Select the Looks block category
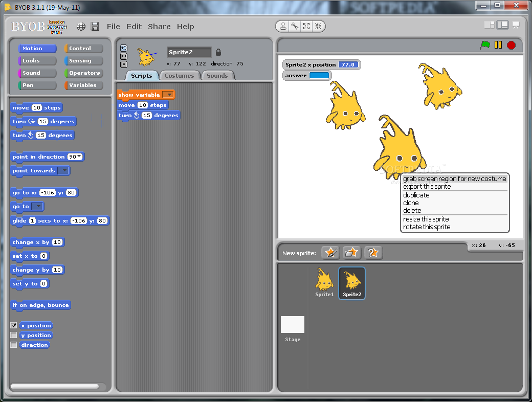 (37, 61)
